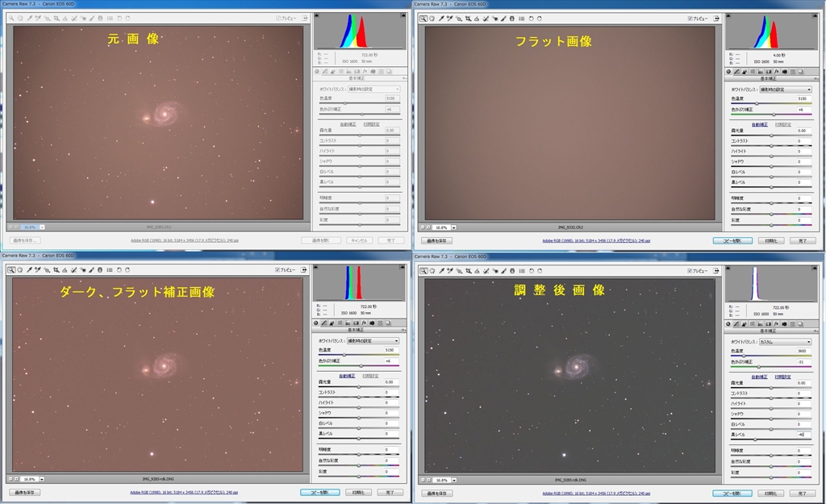Expand ホワイトバランス dropdown in ダーク、フラット補正画像 window
Image resolution: width=826 pixels, height=504 pixels.
click(x=370, y=341)
